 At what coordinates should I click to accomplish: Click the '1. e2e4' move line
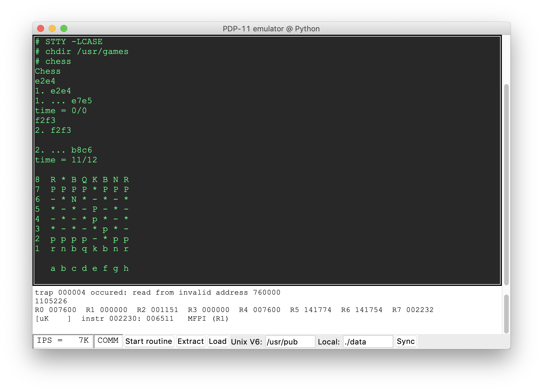click(x=53, y=91)
